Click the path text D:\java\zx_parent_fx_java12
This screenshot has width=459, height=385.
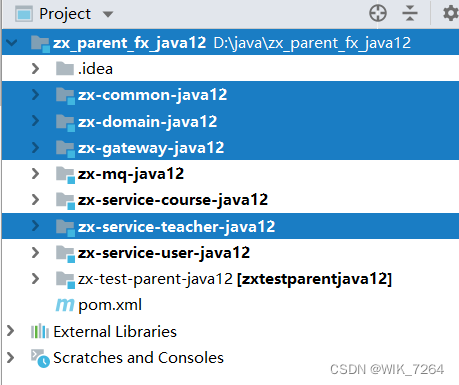[x=312, y=43]
